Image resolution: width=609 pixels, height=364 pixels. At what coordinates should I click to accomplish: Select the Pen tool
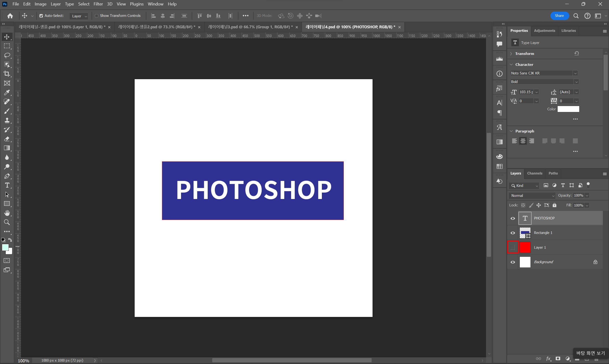pyautogui.click(x=7, y=176)
